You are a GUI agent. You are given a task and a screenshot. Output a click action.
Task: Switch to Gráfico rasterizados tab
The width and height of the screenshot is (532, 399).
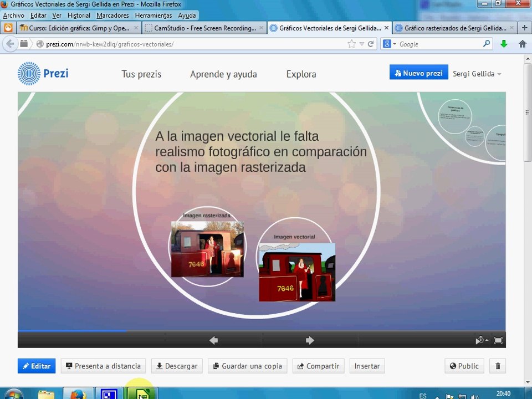454,28
